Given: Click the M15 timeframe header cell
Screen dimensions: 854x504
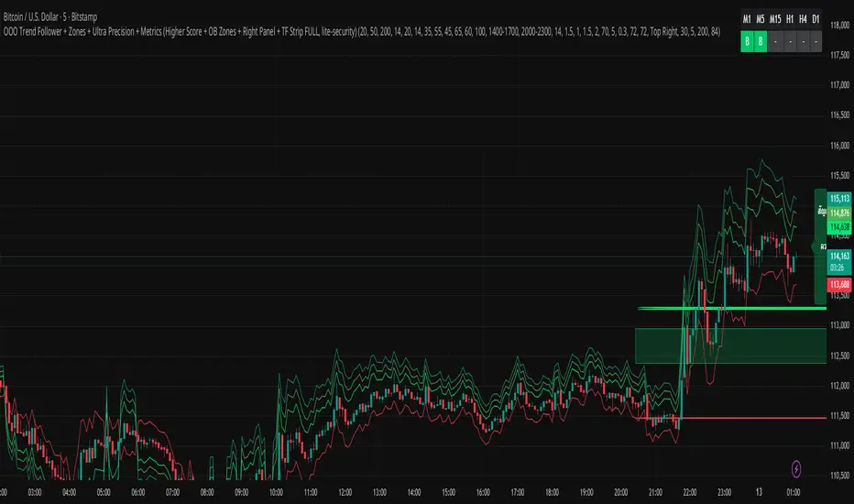Looking at the screenshot, I should pos(775,19).
